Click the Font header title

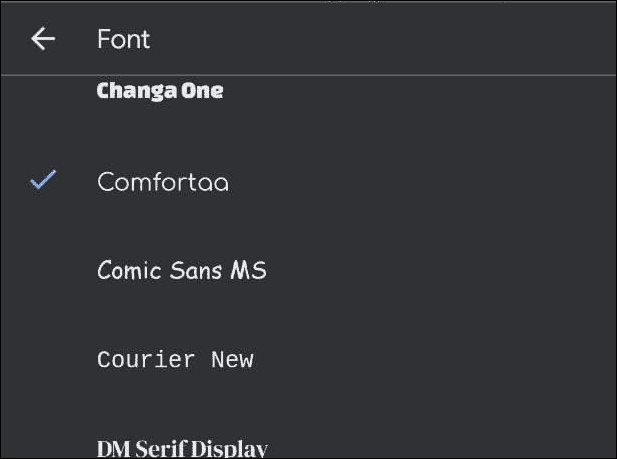(x=124, y=39)
